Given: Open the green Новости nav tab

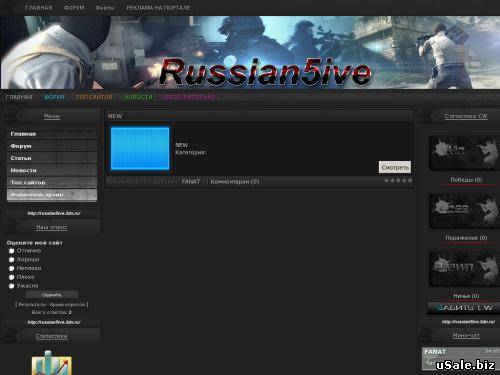Looking at the screenshot, I should [x=138, y=97].
